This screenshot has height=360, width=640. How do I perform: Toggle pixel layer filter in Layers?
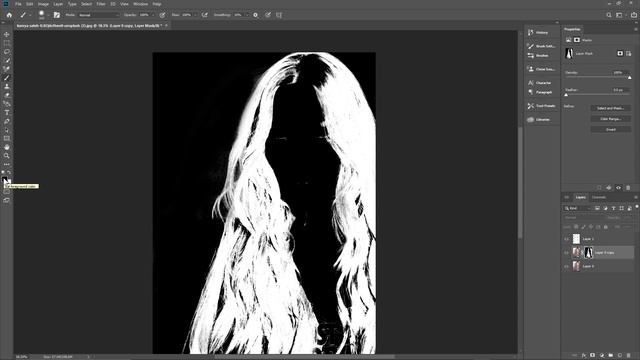coord(597,208)
